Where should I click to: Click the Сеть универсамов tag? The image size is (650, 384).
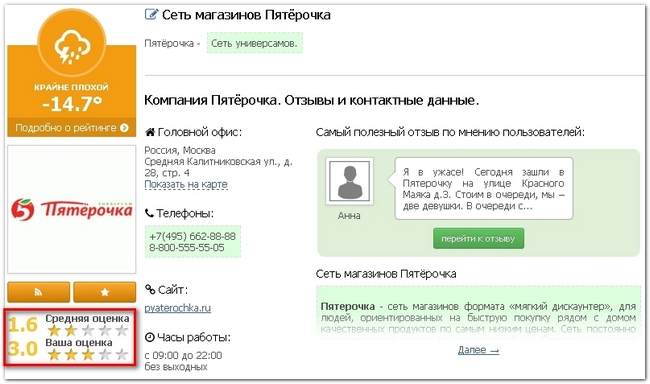[255, 43]
